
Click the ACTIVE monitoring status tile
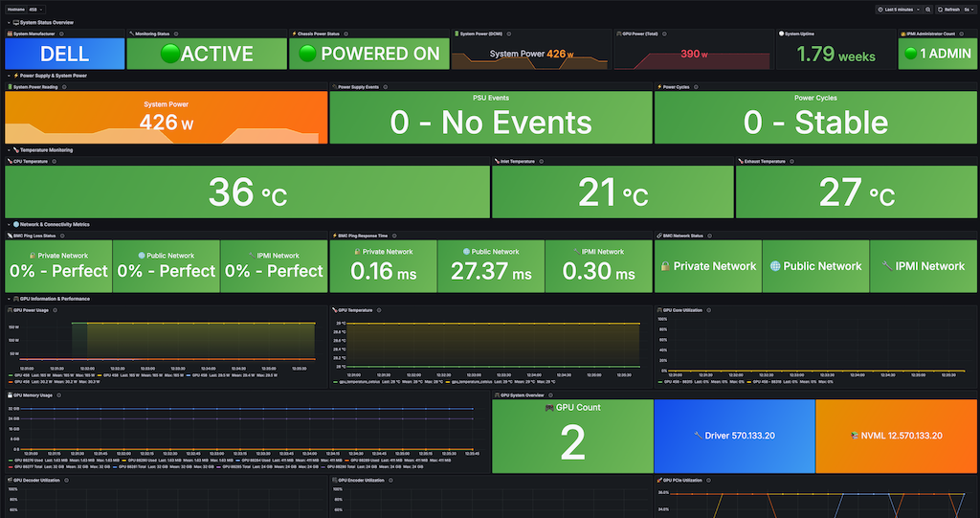coord(207,54)
